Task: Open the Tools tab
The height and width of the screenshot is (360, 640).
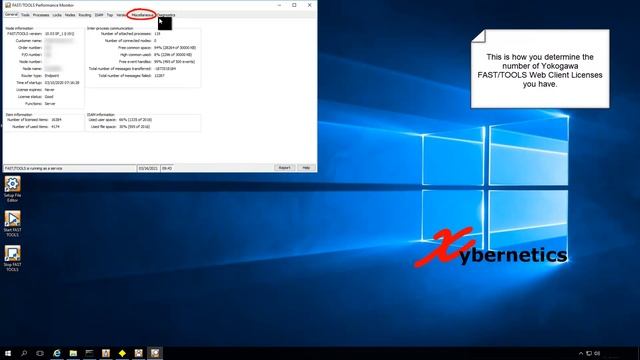Action: (25, 15)
